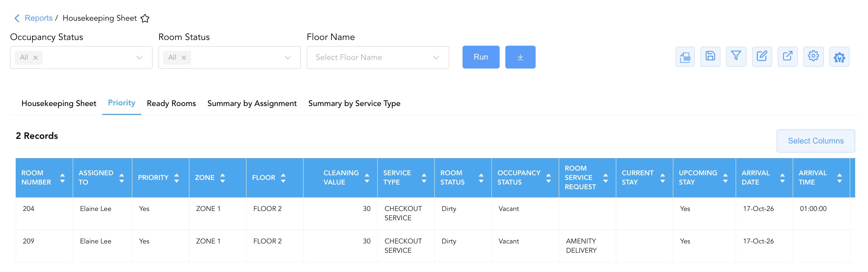868x272 pixels.
Task: Sort by Floor column
Action: click(x=283, y=178)
